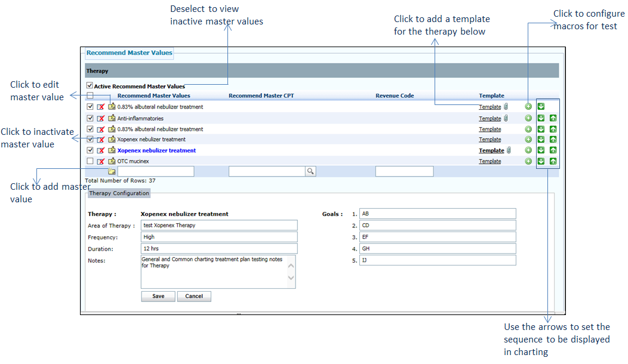
Task: Click the new Recommend Master Values name box
Action: click(156, 171)
